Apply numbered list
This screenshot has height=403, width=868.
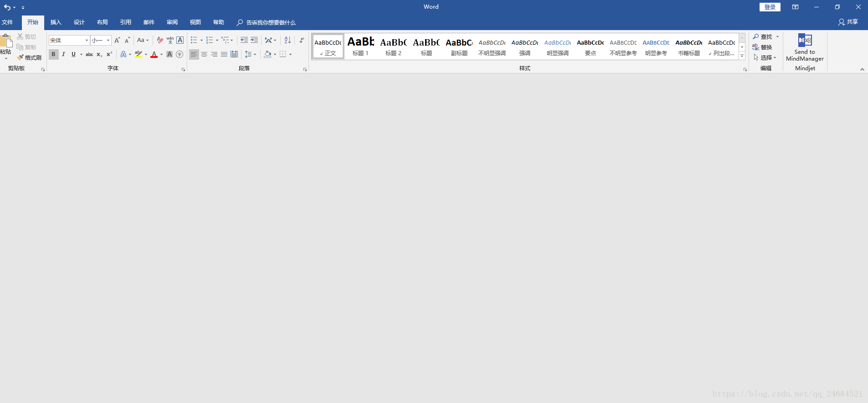pos(210,40)
